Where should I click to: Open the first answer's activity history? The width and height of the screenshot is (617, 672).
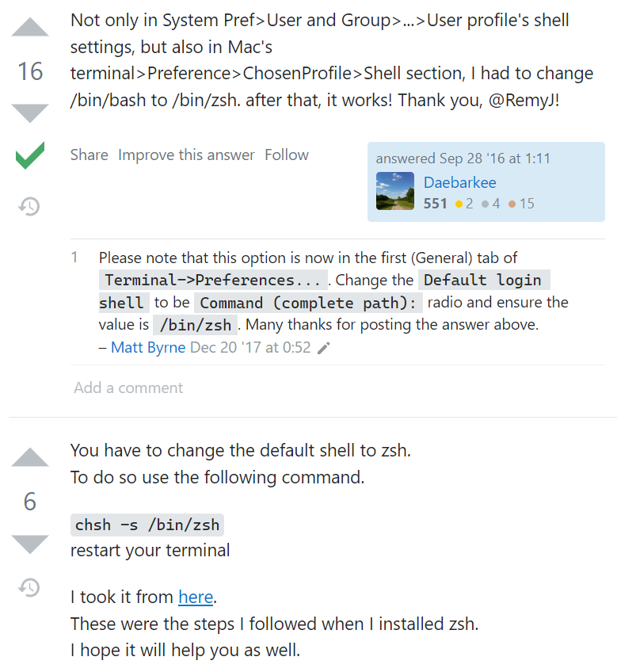click(x=30, y=207)
